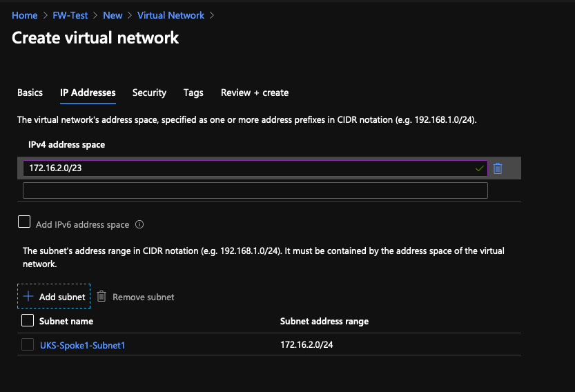Viewport: 575px width, 392px height.
Task: Click the empty second IPv4 address space field
Action: pos(255,190)
